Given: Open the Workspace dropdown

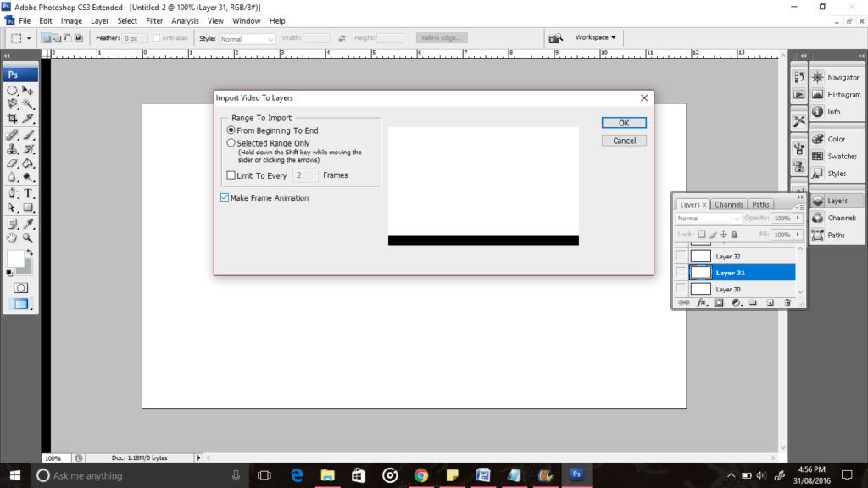Looking at the screenshot, I should coord(595,37).
